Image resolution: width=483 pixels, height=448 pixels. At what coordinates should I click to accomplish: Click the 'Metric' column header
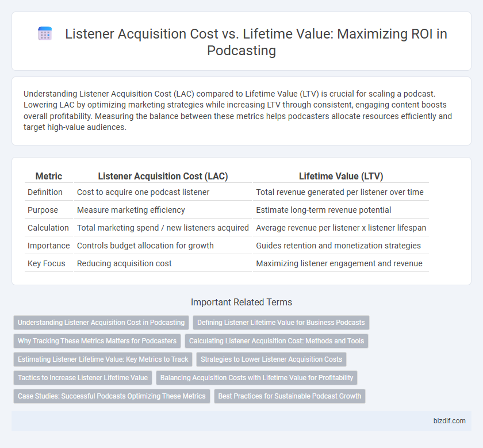click(x=49, y=176)
